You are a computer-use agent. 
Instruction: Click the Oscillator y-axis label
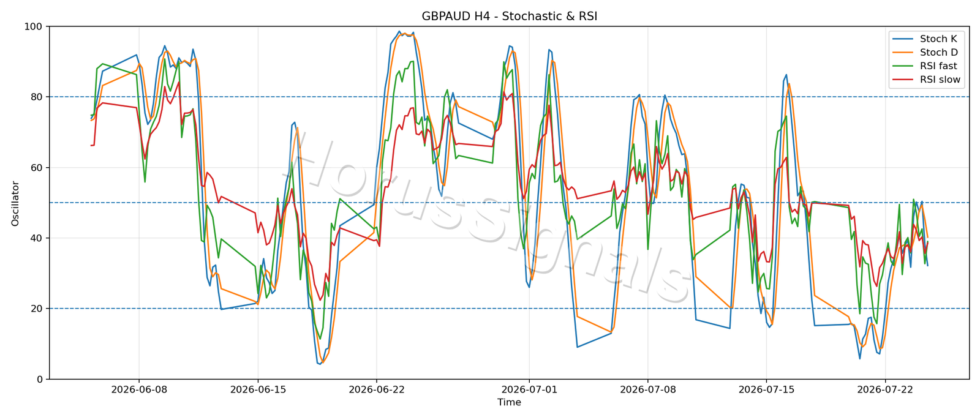coord(15,203)
